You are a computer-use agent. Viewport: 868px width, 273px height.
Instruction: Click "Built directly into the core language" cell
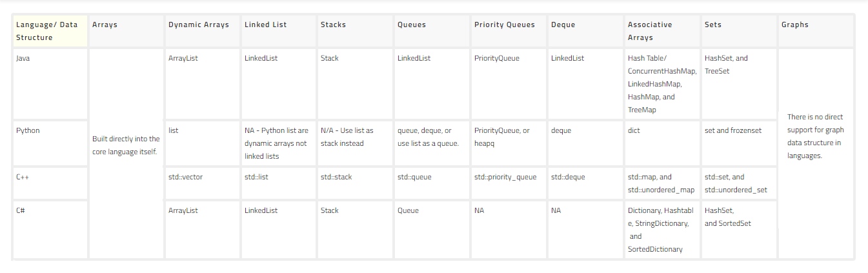[126, 145]
